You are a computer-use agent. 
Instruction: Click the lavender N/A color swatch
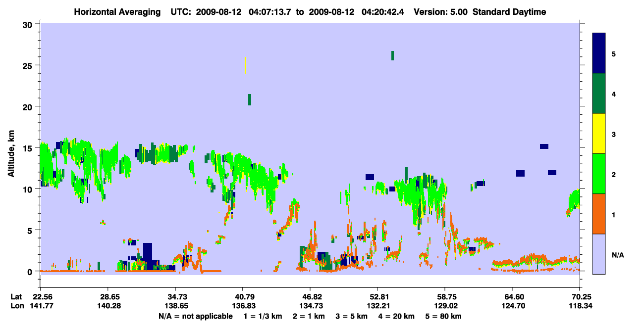point(599,254)
